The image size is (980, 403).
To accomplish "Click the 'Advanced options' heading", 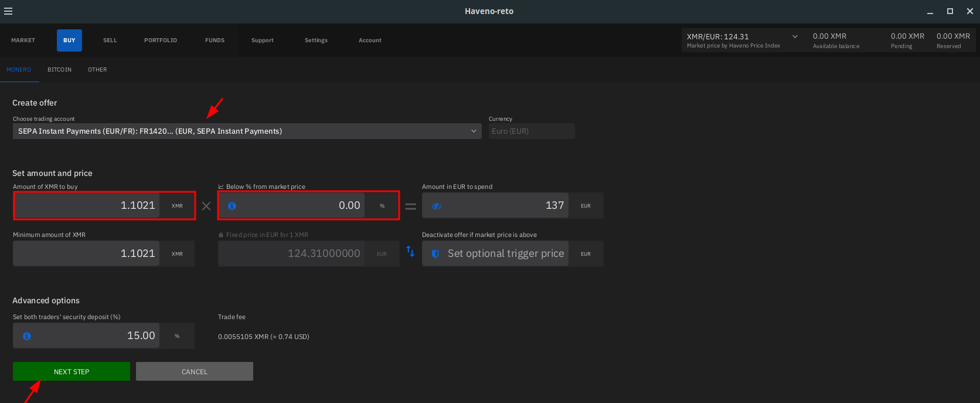I will (x=46, y=300).
